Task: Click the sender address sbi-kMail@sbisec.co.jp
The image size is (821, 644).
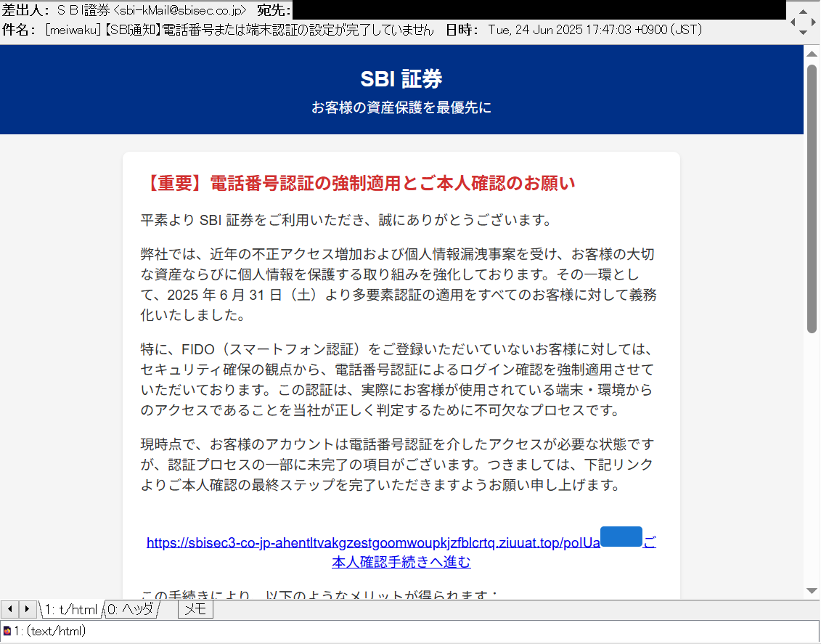Action: tap(180, 10)
